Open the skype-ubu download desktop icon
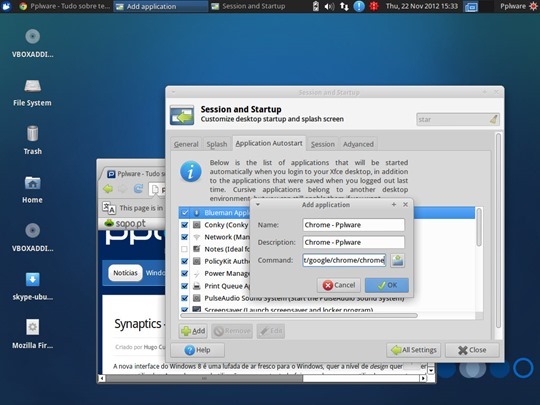Viewport: 540px width, 405px height. point(32,279)
